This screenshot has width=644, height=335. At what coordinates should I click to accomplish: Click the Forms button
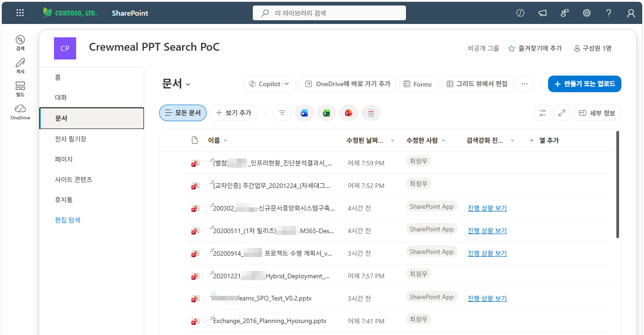click(x=418, y=84)
